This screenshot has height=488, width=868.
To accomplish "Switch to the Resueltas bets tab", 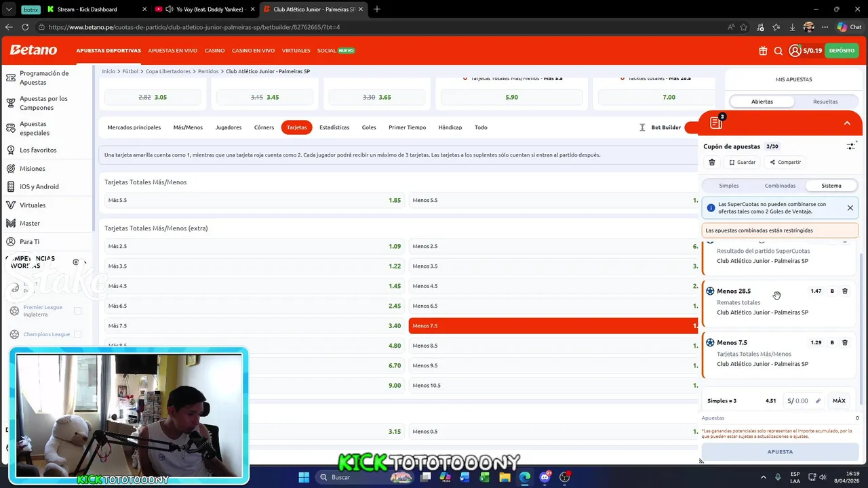I will (x=825, y=102).
